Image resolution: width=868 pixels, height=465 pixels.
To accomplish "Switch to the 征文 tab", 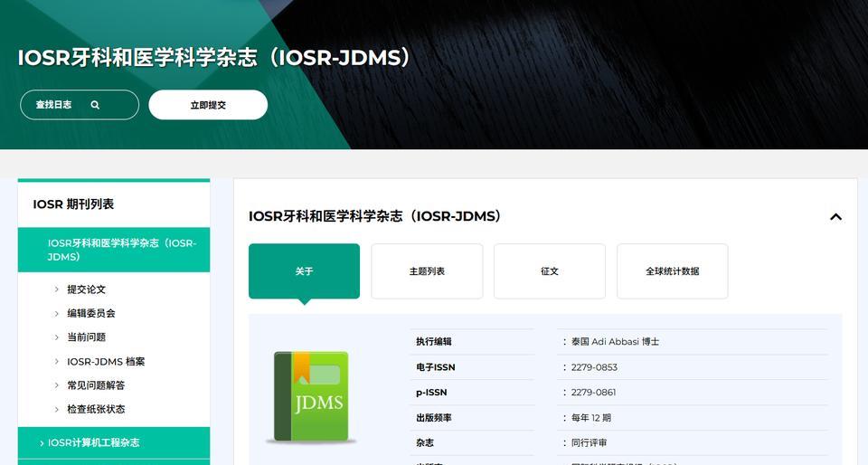I will click(550, 271).
